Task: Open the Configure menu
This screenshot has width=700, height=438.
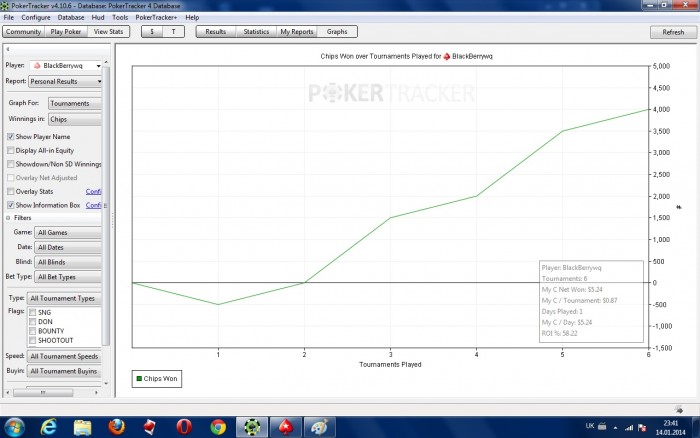Action: pyautogui.click(x=36, y=17)
